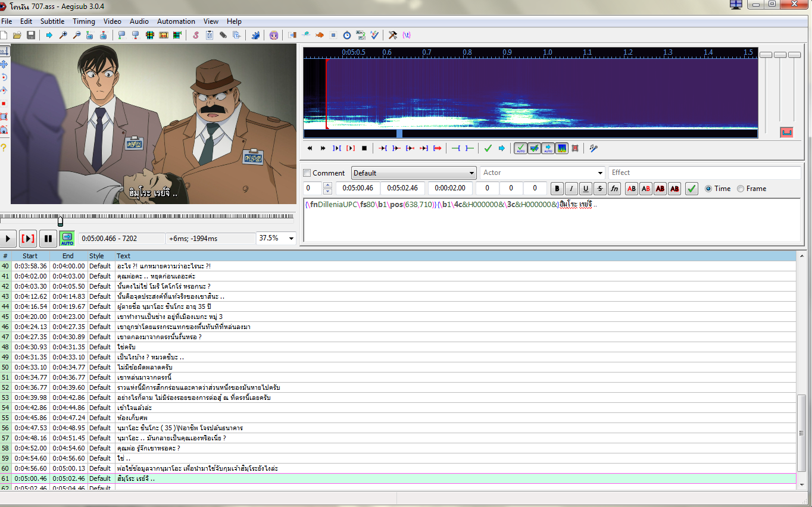812x507 pixels.
Task: Open the Automation Manager icon
Action: pyautogui.click(x=255, y=36)
